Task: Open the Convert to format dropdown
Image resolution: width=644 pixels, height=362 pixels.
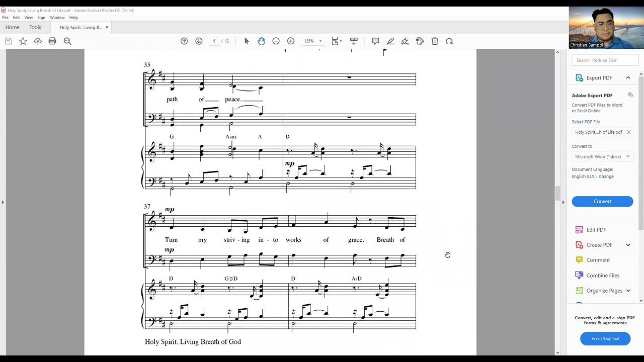Action: coord(602,156)
